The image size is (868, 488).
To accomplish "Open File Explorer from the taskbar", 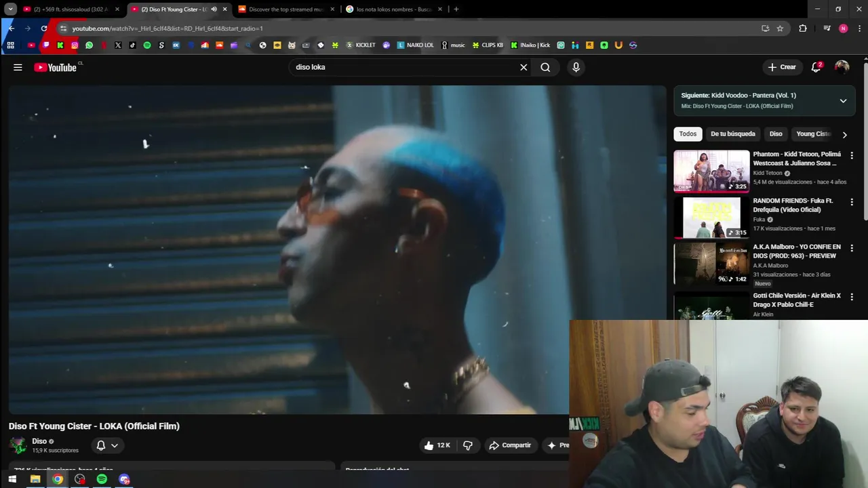I will coord(35,479).
